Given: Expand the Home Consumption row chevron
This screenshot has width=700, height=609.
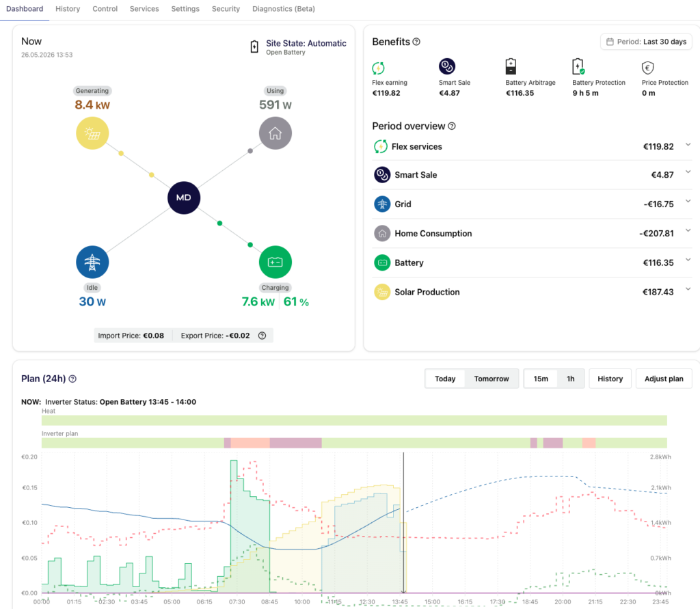Looking at the screenshot, I should coord(688,230).
